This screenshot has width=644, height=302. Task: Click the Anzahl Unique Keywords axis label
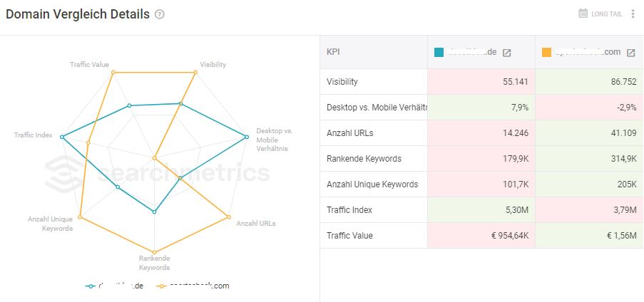50,224
